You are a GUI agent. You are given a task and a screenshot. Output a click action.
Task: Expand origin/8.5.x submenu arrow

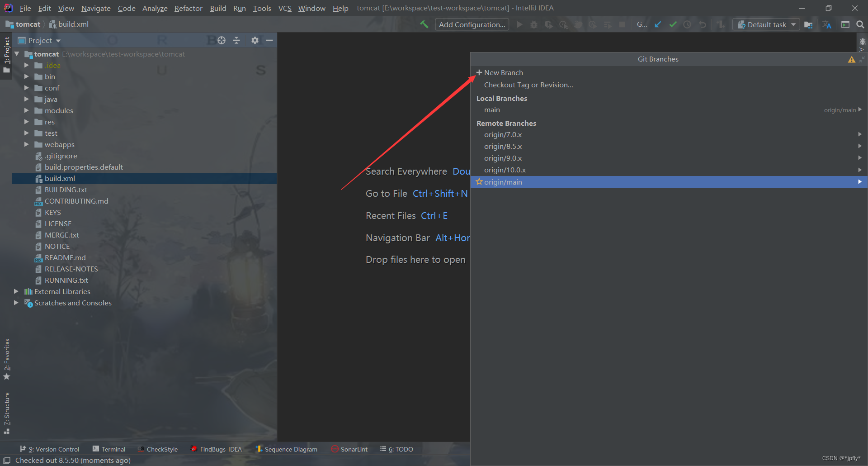860,146
